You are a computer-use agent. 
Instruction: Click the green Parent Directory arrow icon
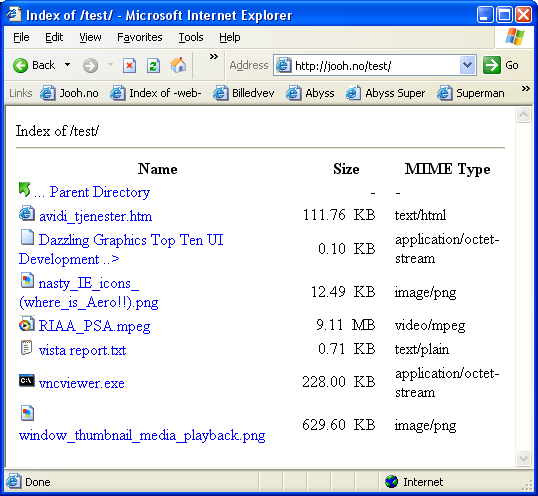[24, 189]
